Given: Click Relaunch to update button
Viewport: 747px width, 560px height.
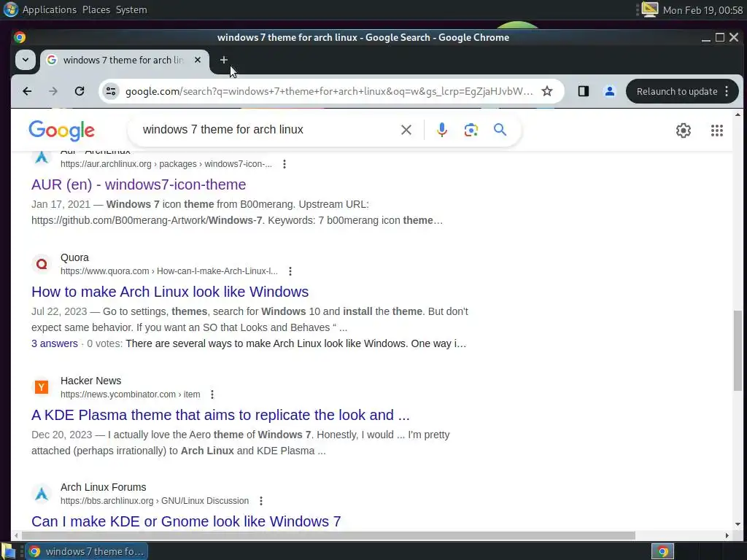Looking at the screenshot, I should [682, 91].
